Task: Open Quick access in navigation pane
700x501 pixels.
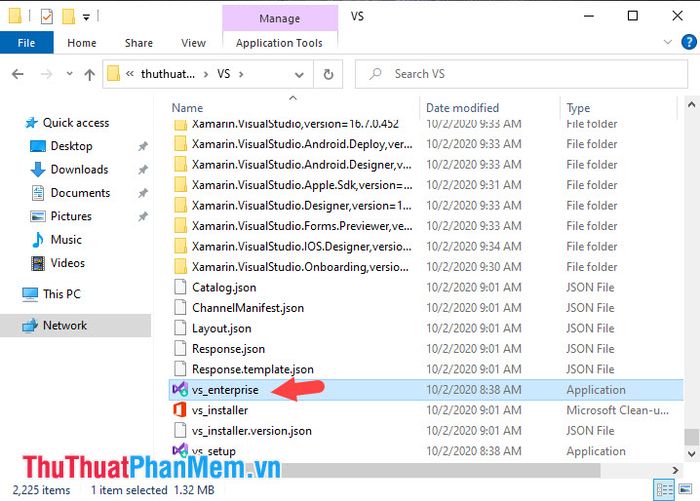Action: click(x=75, y=123)
